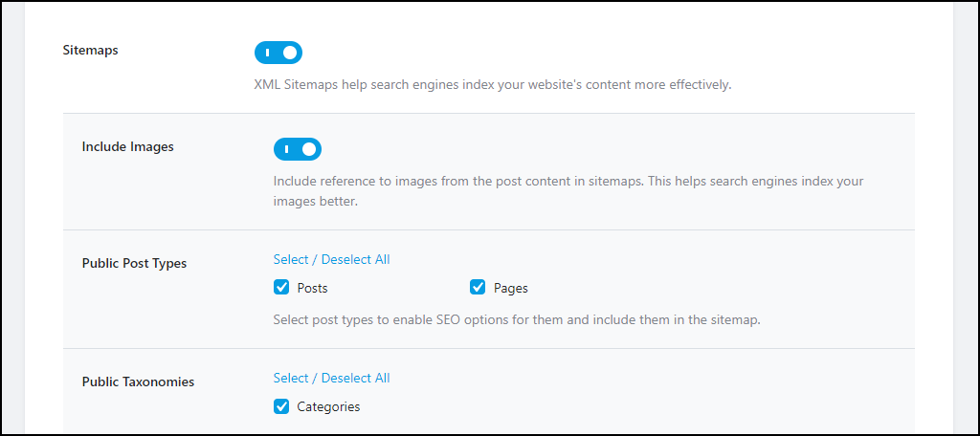This screenshot has height=436, width=980.
Task: Click the white knob on Sitemaps switch
Action: coord(290,54)
